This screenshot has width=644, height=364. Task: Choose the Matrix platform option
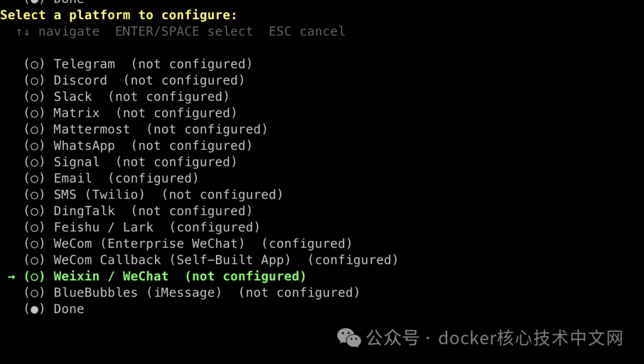[x=76, y=113]
